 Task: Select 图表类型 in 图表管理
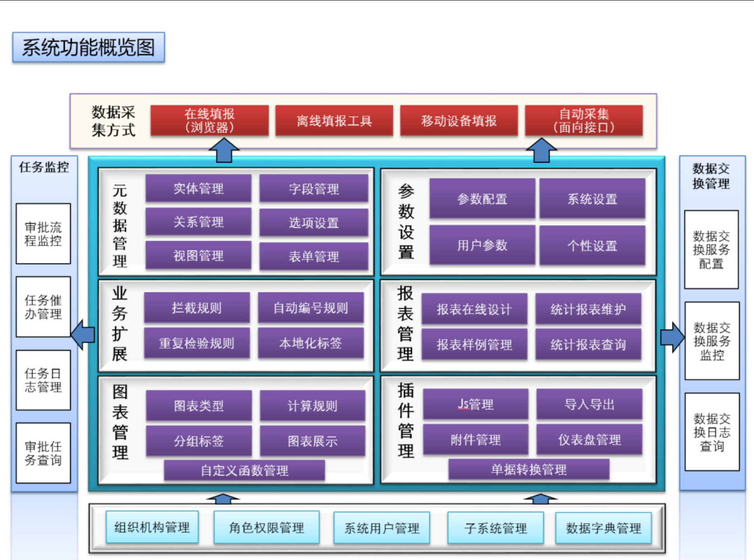(199, 406)
